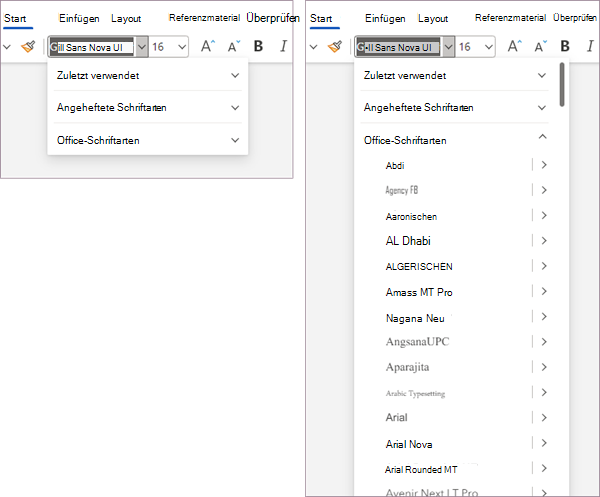The height and width of the screenshot is (497, 600).
Task: Open Referenzmaterial tab in the right panel
Action: point(510,18)
